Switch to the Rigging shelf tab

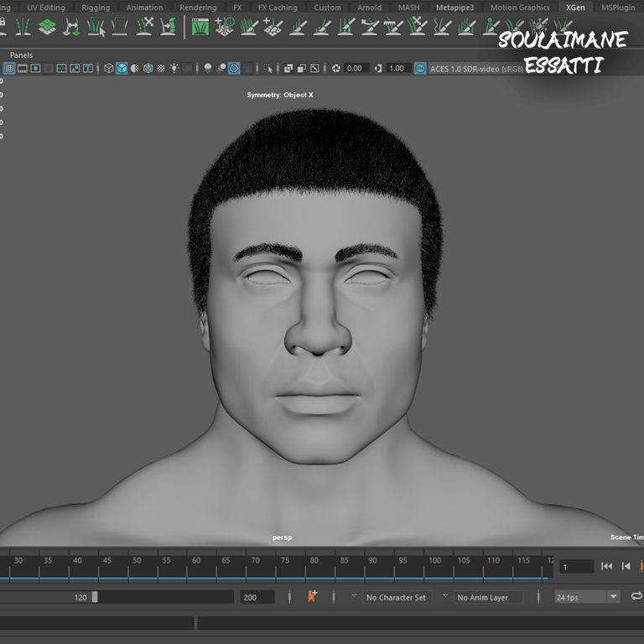tap(96, 8)
